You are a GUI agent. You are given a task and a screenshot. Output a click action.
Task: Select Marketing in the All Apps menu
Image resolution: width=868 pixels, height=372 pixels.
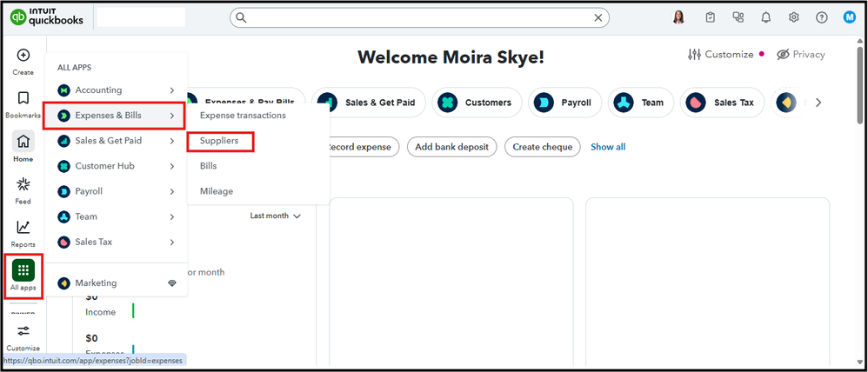point(115,282)
